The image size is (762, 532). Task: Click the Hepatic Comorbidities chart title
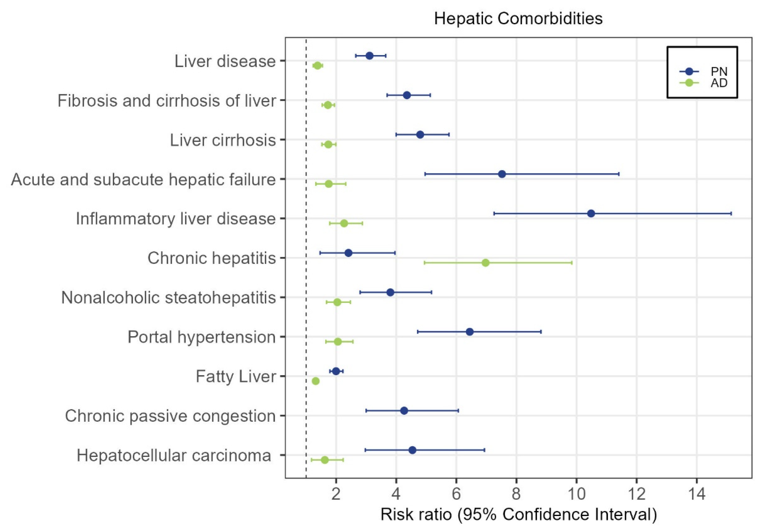point(518,19)
